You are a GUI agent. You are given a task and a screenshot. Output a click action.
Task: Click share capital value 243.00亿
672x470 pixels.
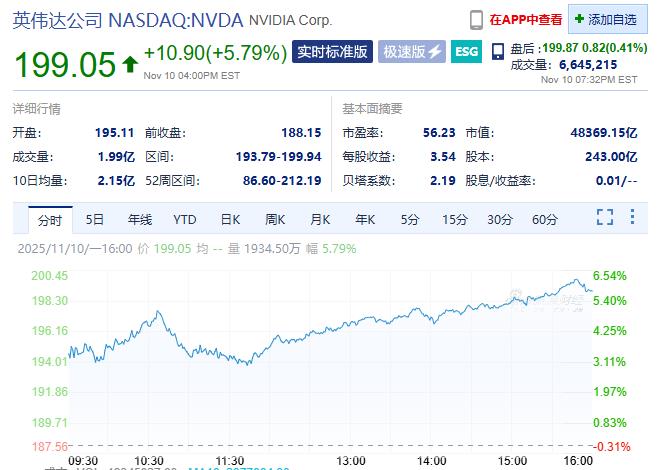[611, 157]
